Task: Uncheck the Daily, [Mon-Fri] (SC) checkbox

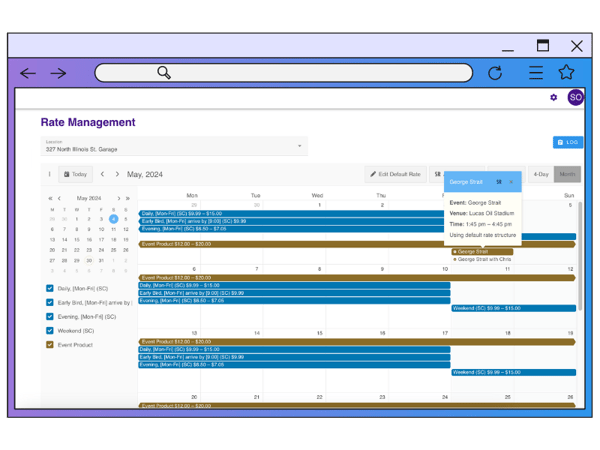Action: (x=50, y=289)
